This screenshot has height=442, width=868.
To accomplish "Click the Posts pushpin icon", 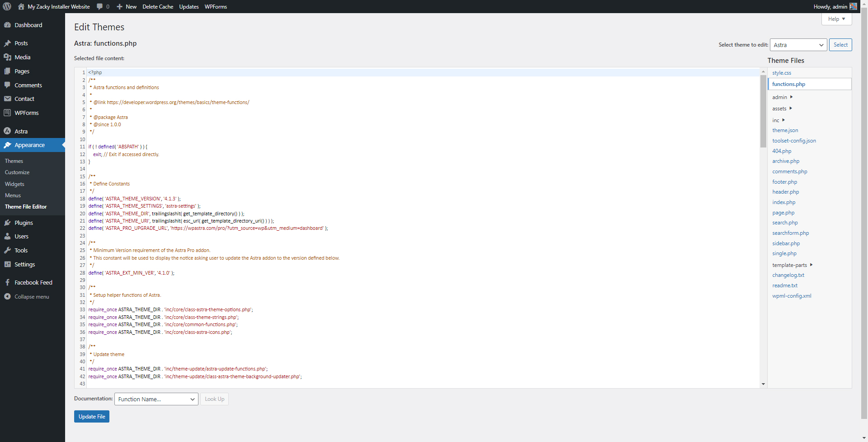I will (7, 43).
